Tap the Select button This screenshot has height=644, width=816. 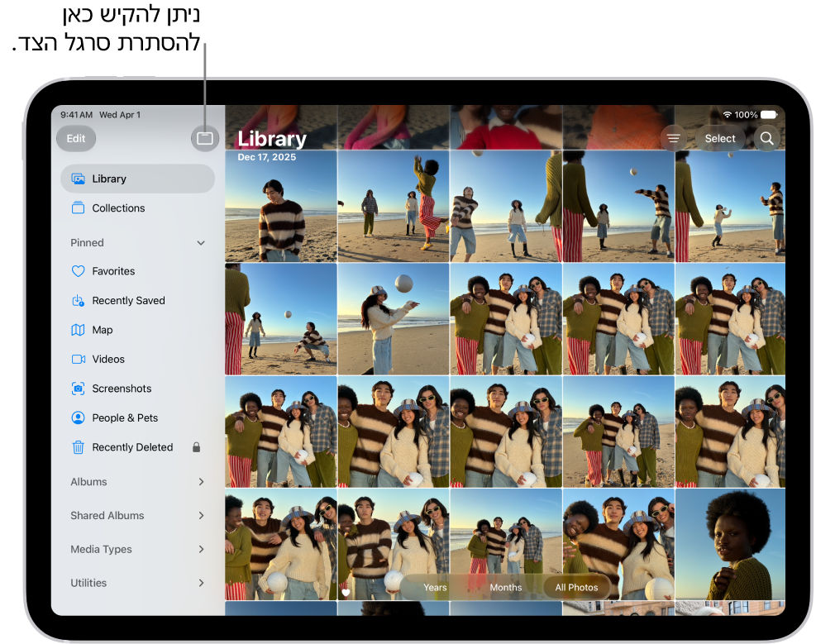pyautogui.click(x=720, y=138)
